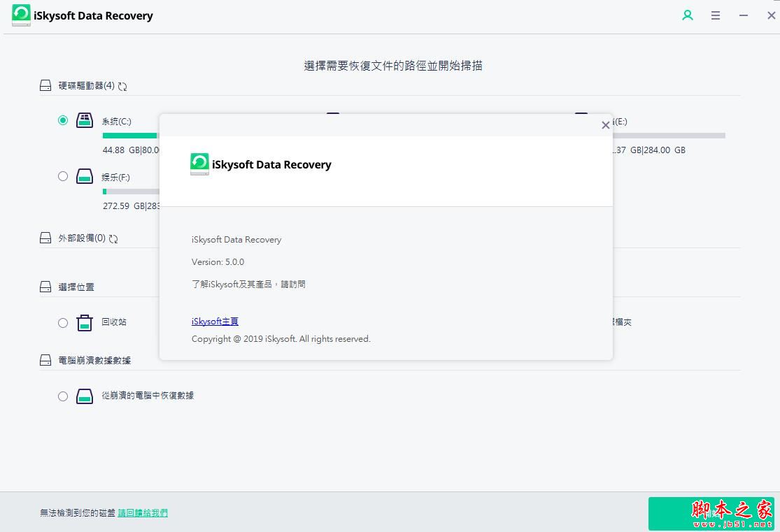
Task: Click the crashed computer recovery drive icon
Action: [84, 396]
